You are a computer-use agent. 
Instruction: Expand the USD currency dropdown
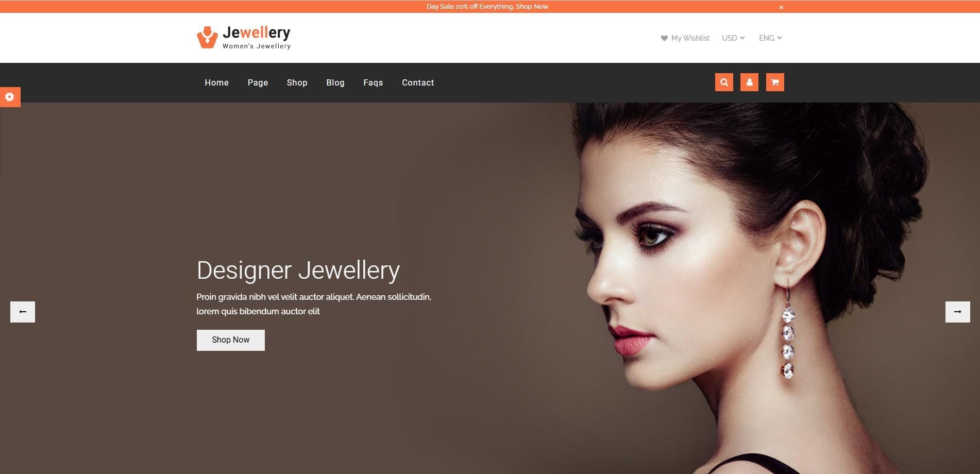click(733, 38)
